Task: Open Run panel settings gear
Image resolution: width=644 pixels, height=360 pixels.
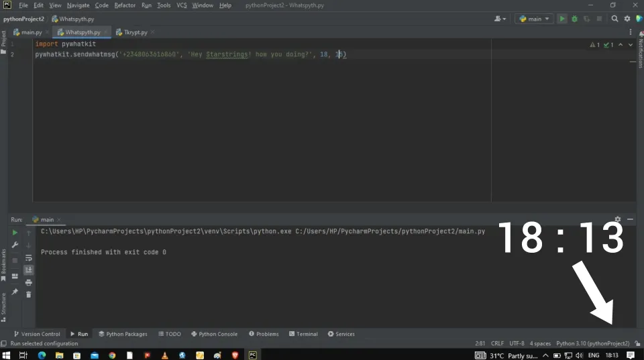Action: pos(617,219)
